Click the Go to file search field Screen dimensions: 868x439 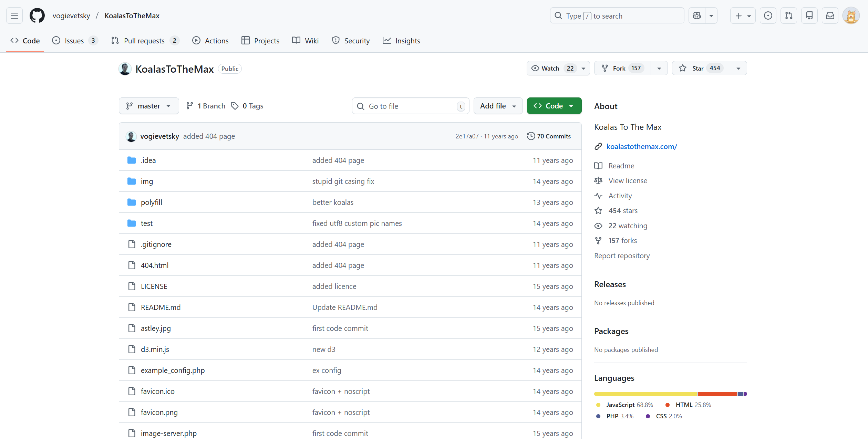coord(410,106)
